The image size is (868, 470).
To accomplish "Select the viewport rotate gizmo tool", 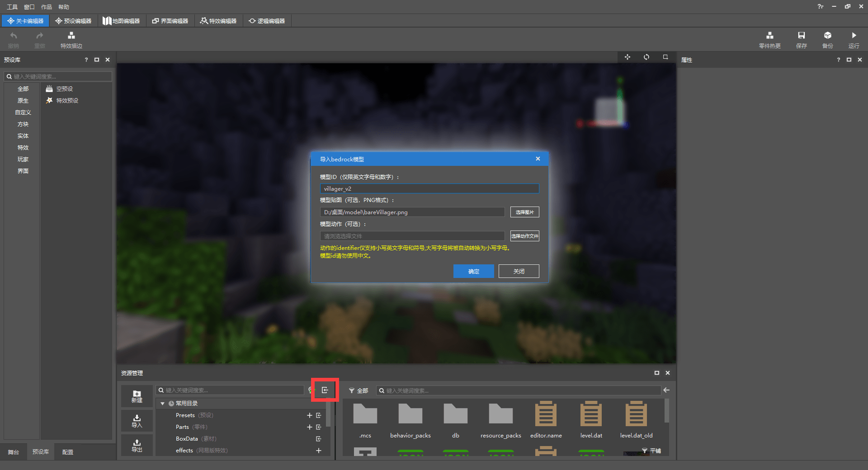I will (646, 57).
